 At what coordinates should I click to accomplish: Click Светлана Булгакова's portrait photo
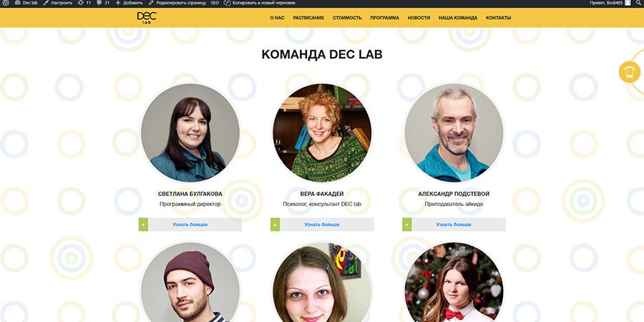pos(190,132)
